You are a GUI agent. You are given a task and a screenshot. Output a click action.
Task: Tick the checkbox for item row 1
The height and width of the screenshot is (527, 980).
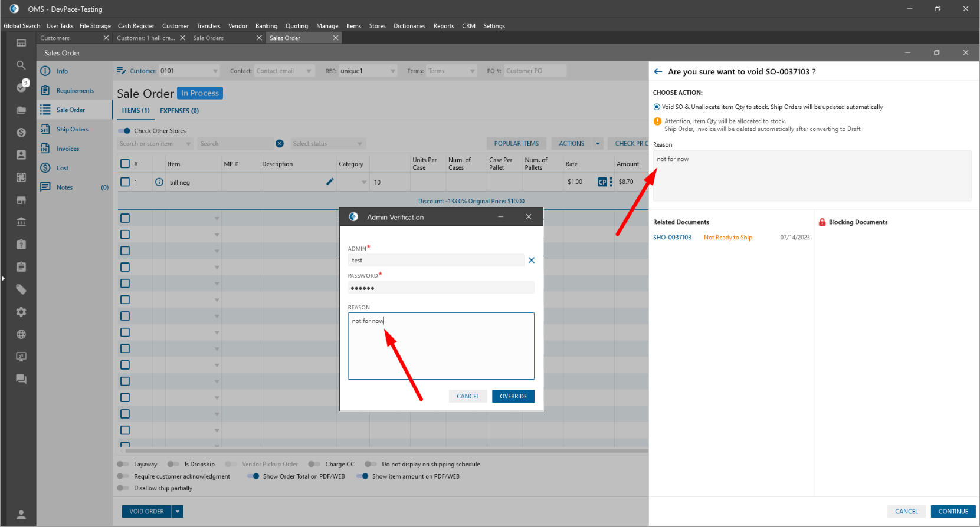click(125, 182)
